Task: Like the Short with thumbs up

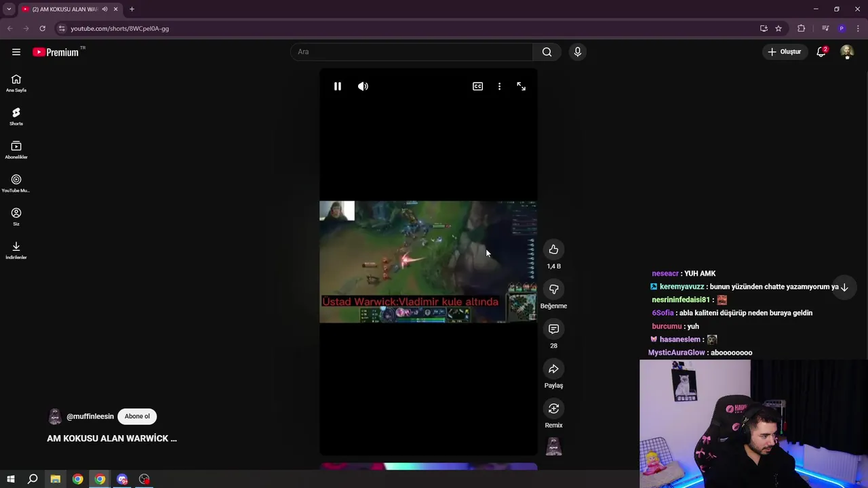Action: pyautogui.click(x=553, y=249)
